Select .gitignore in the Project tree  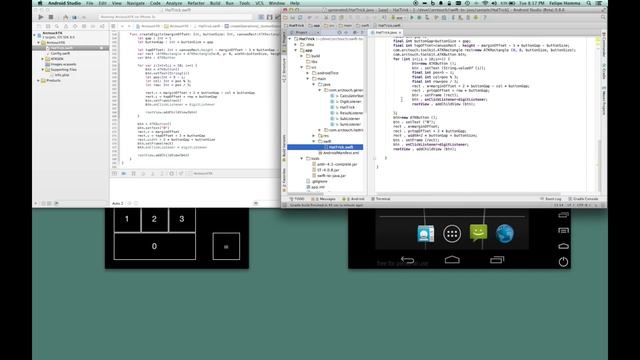pyautogui.click(x=317, y=181)
